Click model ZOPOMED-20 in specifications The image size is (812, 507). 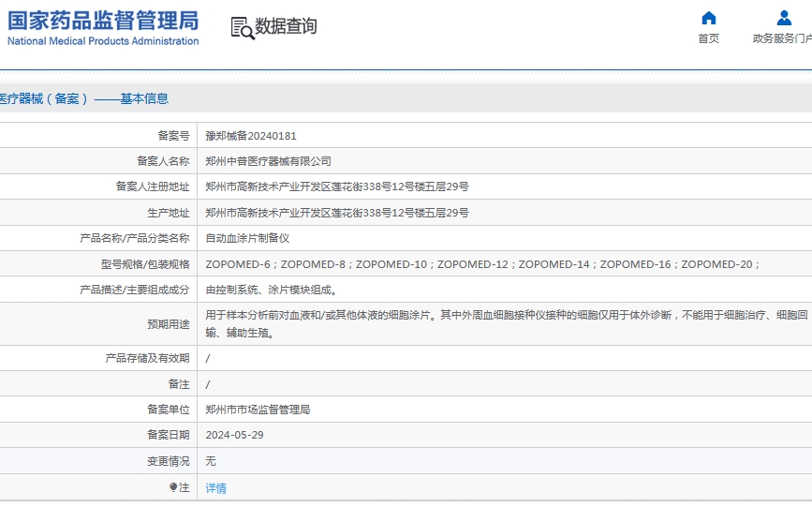click(x=716, y=264)
